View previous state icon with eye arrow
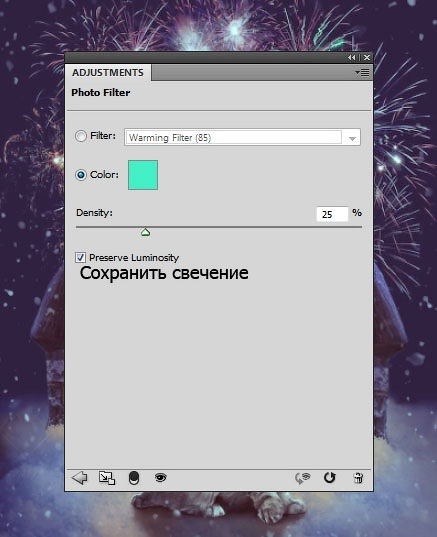 pyautogui.click(x=302, y=478)
